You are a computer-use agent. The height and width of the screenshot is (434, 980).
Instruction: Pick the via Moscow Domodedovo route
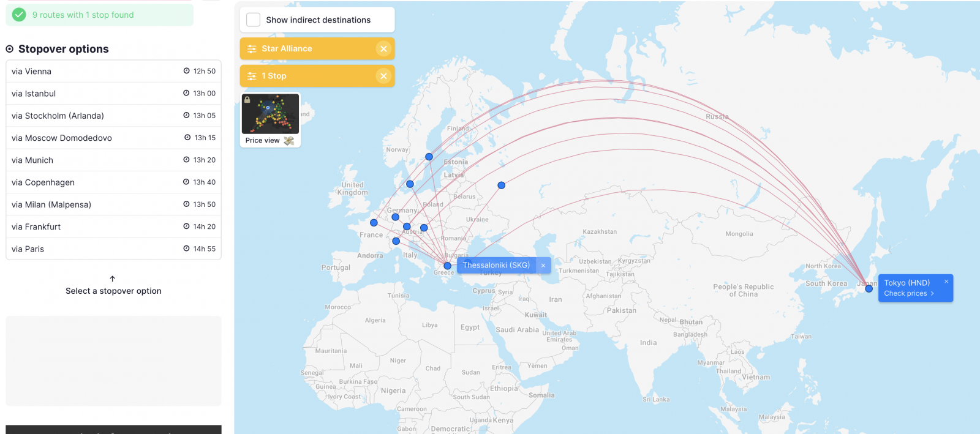(x=113, y=138)
